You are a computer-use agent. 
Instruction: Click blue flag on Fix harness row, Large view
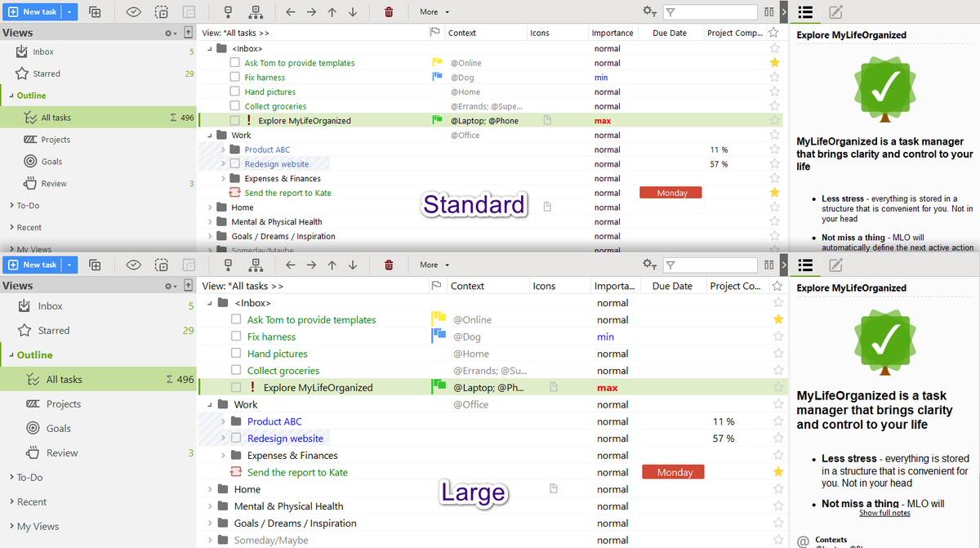438,336
